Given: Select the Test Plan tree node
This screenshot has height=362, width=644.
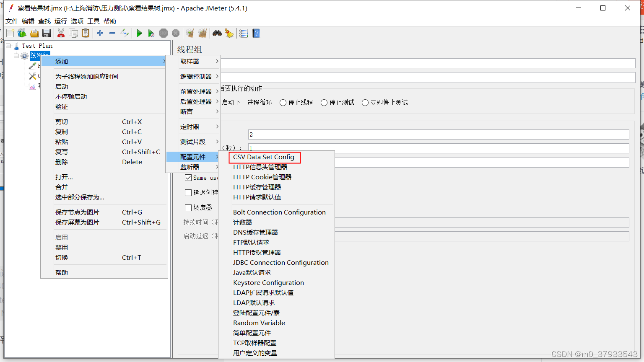Looking at the screenshot, I should [37, 46].
